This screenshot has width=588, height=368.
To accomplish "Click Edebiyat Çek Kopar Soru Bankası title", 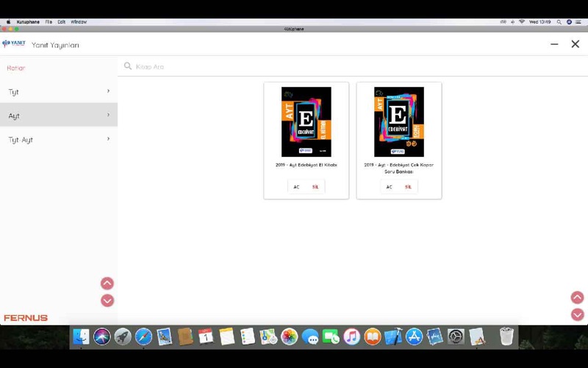I will (398, 169).
